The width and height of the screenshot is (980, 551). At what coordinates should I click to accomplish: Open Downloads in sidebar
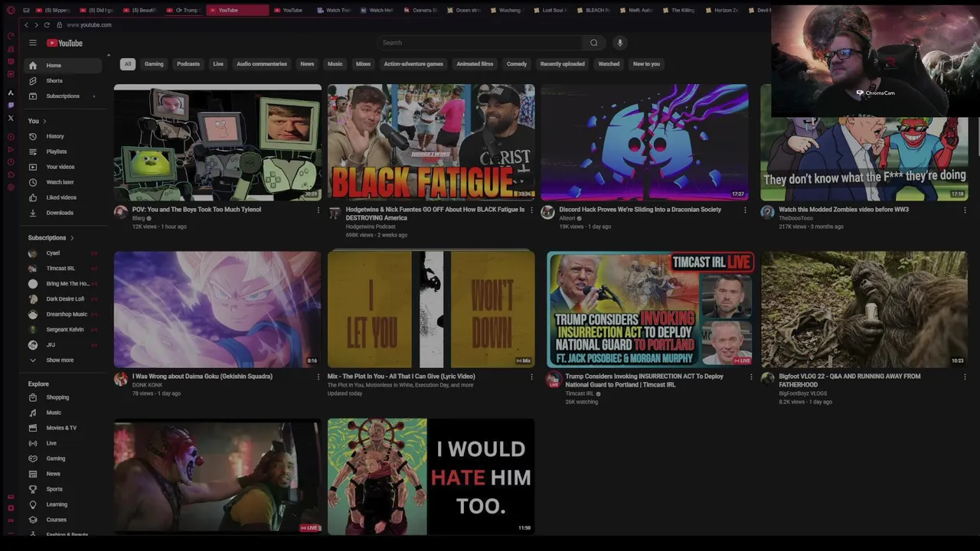61,213
